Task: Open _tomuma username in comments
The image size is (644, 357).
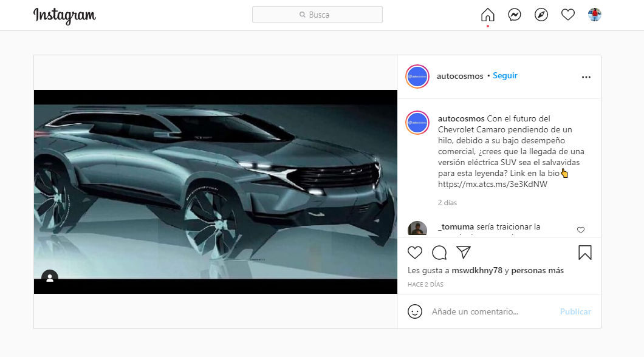Action: (x=456, y=226)
